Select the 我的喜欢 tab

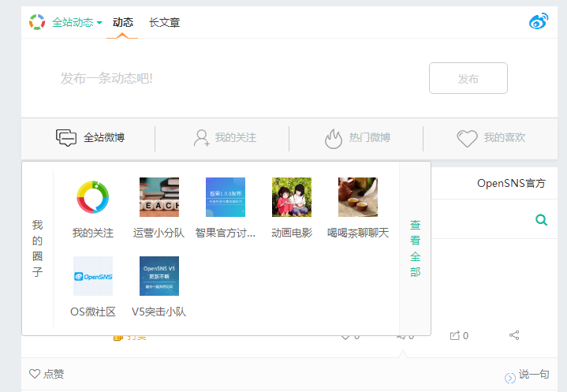click(491, 138)
